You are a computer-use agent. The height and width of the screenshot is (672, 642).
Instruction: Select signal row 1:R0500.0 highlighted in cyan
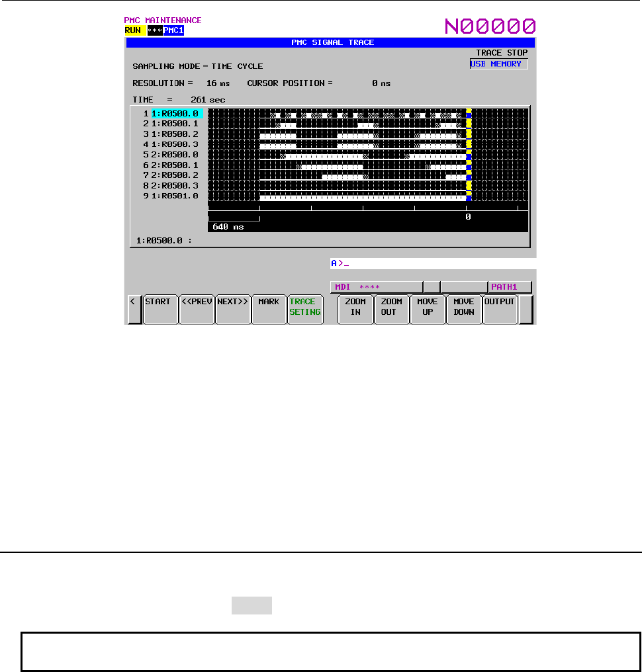click(x=177, y=114)
